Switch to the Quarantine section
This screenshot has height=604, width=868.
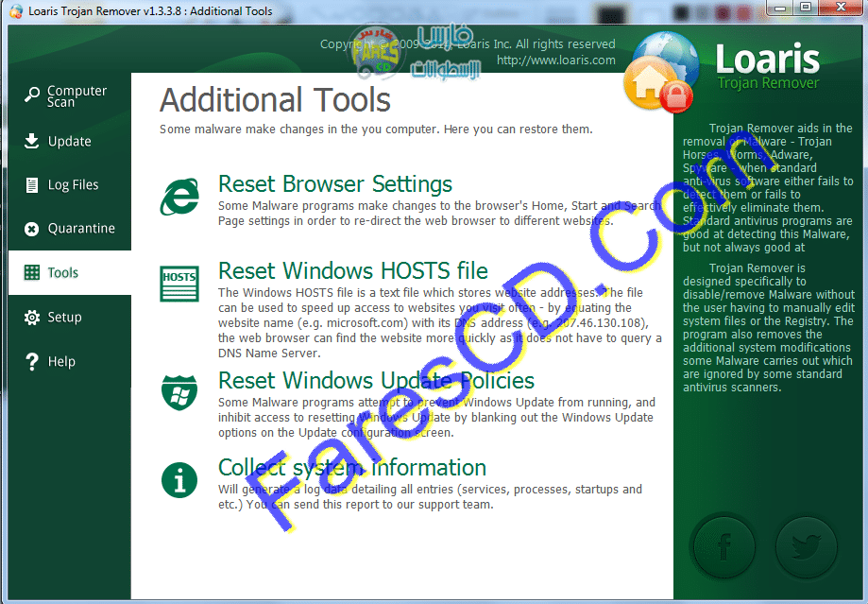pyautogui.click(x=70, y=229)
